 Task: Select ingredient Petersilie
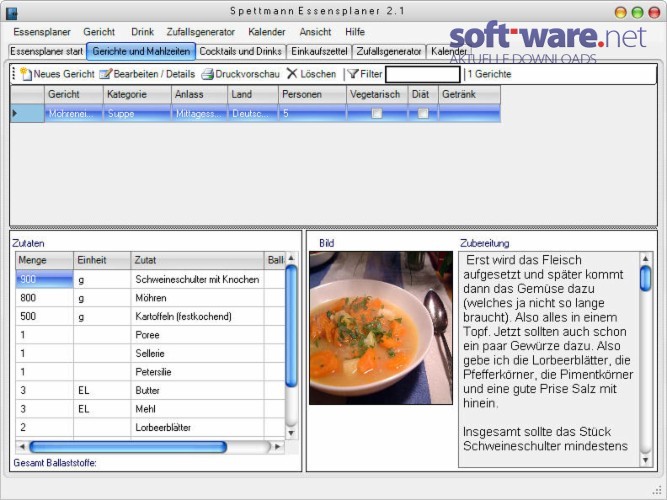[x=197, y=372]
